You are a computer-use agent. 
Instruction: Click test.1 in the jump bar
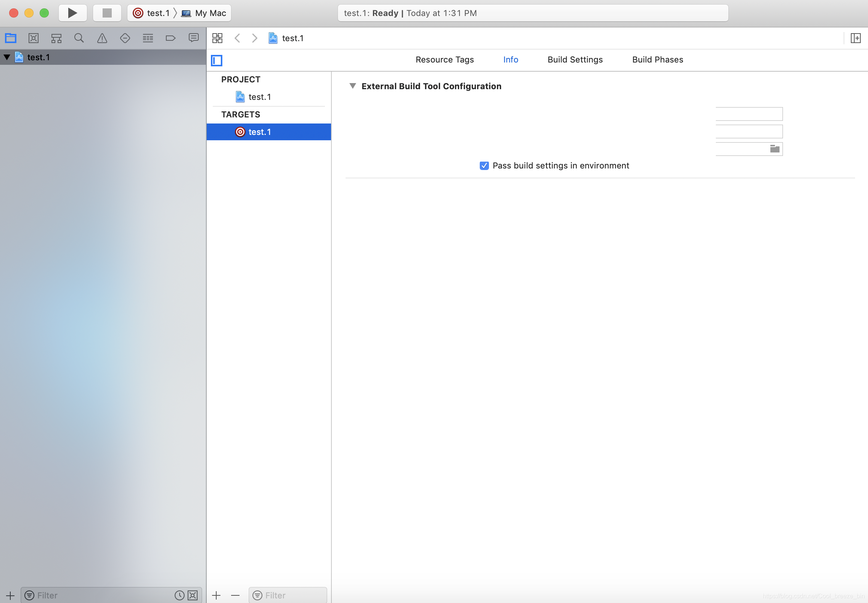pos(286,38)
